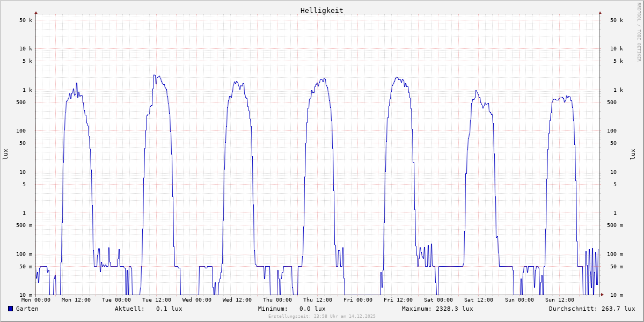Click the Fri 00:00 x-axis label
The width and height of the screenshot is (644, 322).
coord(358,300)
